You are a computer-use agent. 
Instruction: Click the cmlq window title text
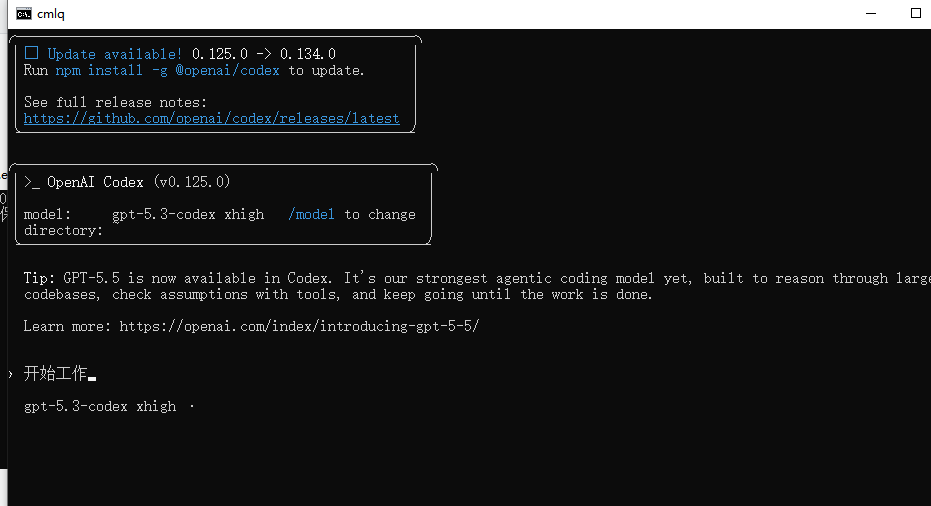click(x=50, y=14)
